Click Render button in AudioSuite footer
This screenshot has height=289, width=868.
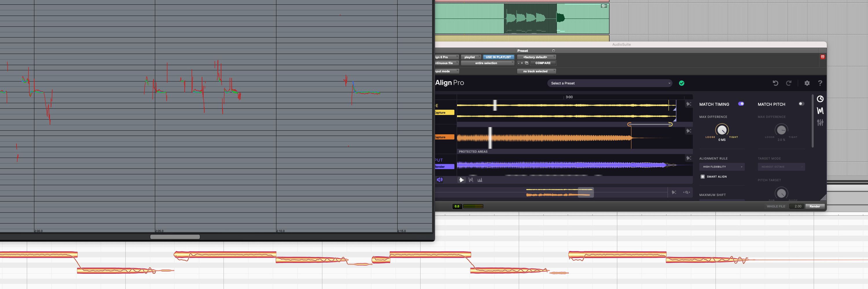(815, 206)
